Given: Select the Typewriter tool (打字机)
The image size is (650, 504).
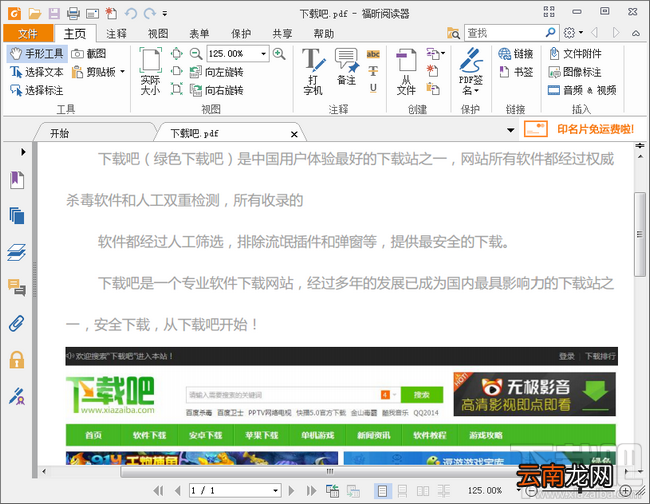Looking at the screenshot, I should point(313,71).
